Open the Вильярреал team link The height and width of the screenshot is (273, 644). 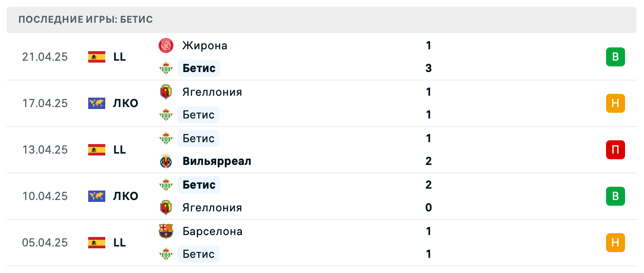click(x=217, y=161)
